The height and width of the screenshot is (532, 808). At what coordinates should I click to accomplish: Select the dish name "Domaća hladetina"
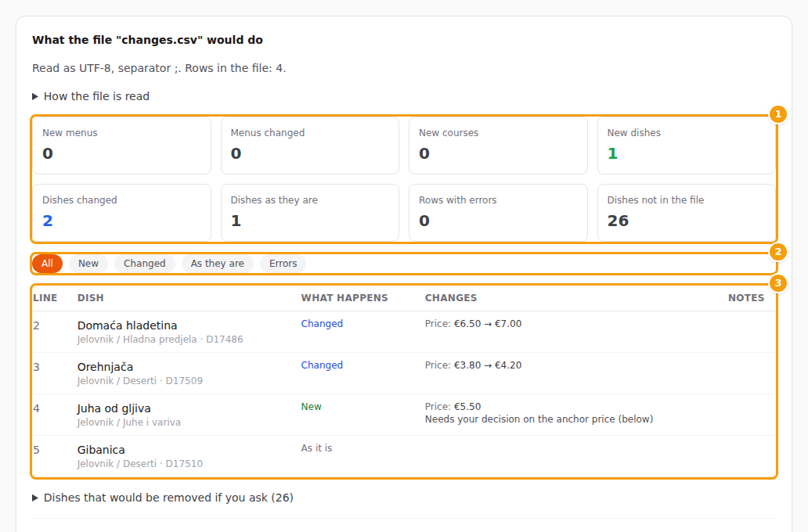pos(128,325)
